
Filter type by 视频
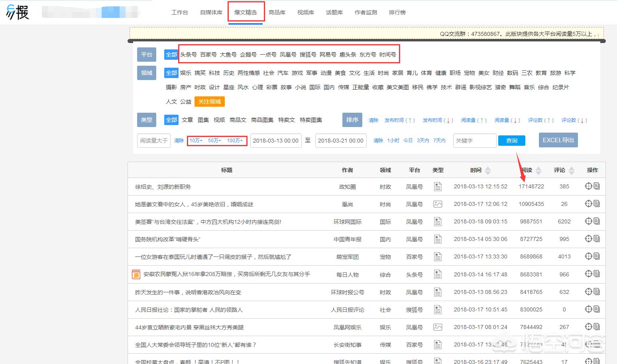219,120
